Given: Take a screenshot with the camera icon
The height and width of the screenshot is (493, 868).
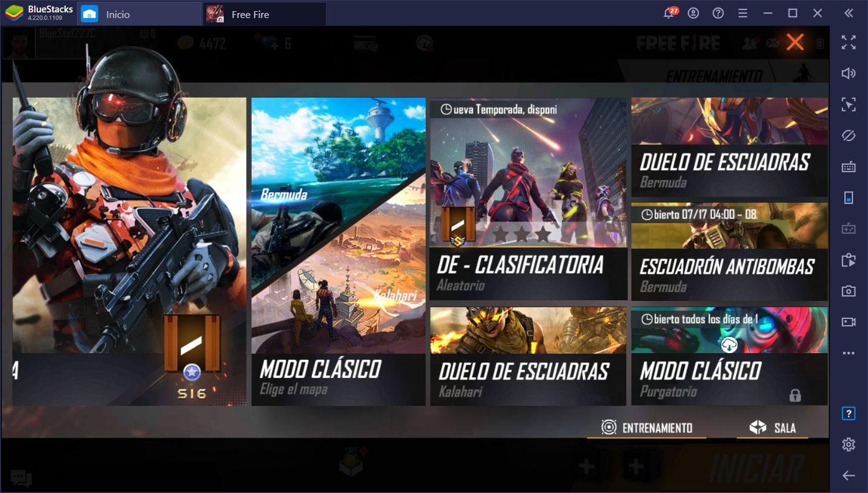Looking at the screenshot, I should (x=848, y=291).
